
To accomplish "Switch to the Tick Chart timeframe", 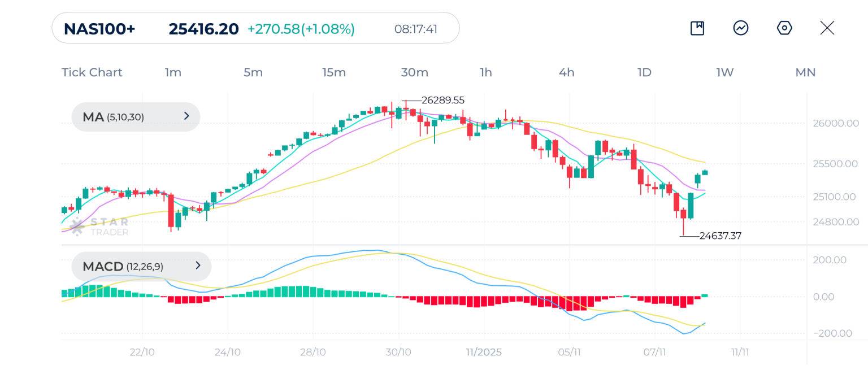I will click(x=92, y=72).
